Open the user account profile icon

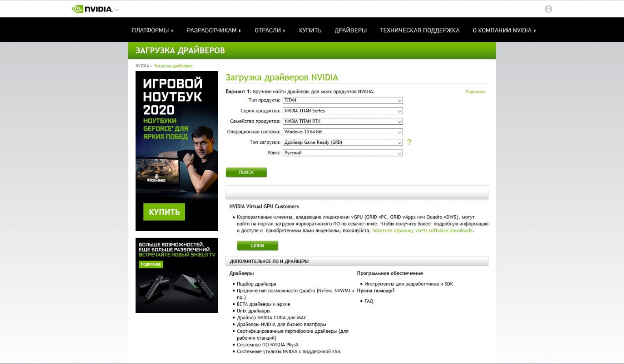tap(548, 9)
